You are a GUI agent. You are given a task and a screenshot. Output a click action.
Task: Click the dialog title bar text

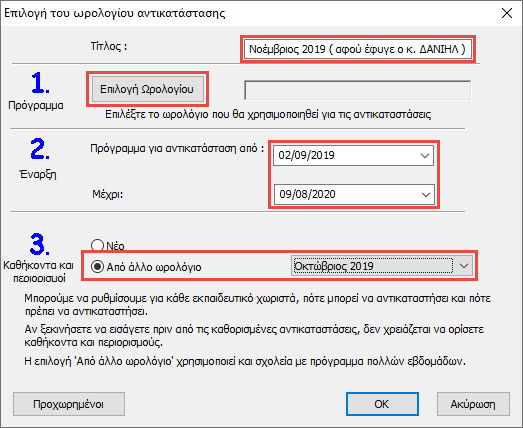click(x=115, y=13)
